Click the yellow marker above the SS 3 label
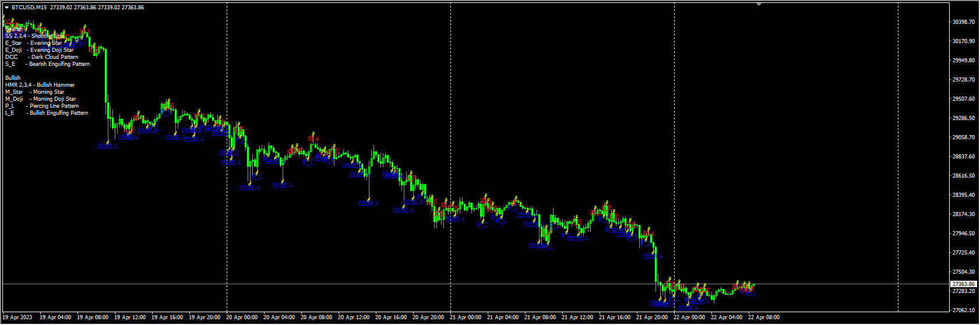This screenshot has width=980, height=325. tap(85, 26)
